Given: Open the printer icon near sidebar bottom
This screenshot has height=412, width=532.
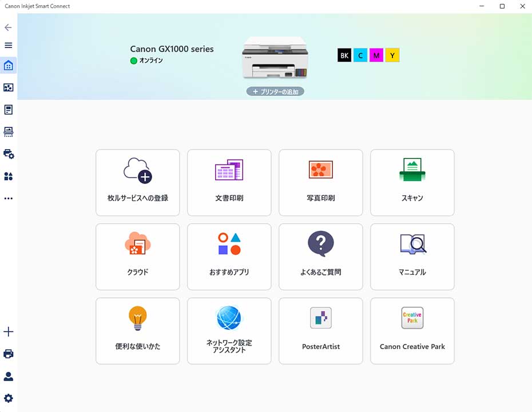Looking at the screenshot, I should click(8, 354).
